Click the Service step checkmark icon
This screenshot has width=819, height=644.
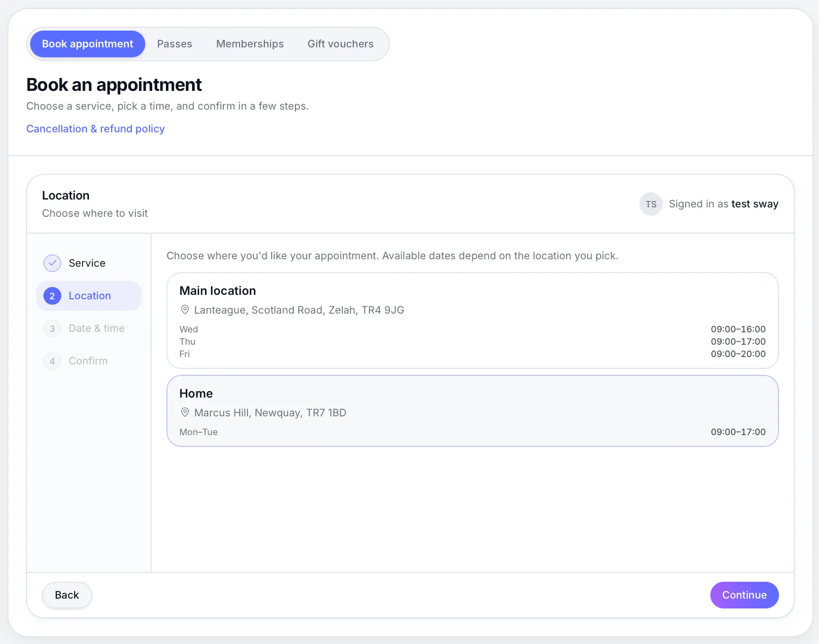click(x=52, y=263)
